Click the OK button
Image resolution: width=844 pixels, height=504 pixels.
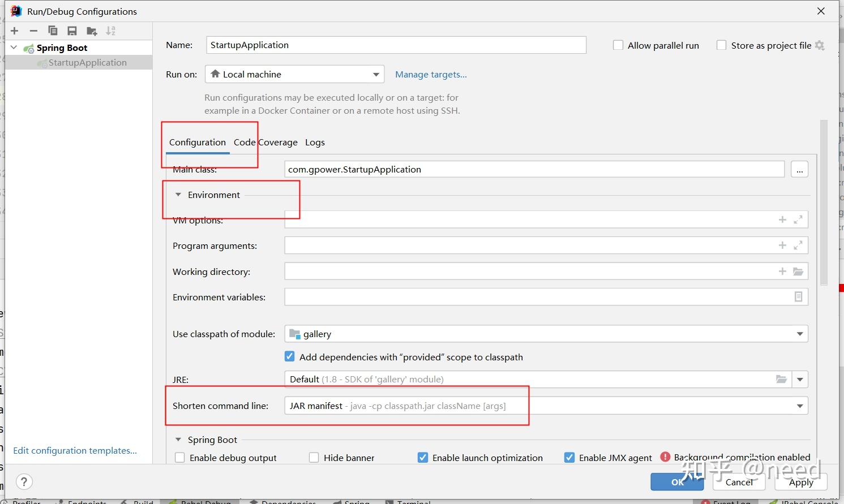(677, 482)
